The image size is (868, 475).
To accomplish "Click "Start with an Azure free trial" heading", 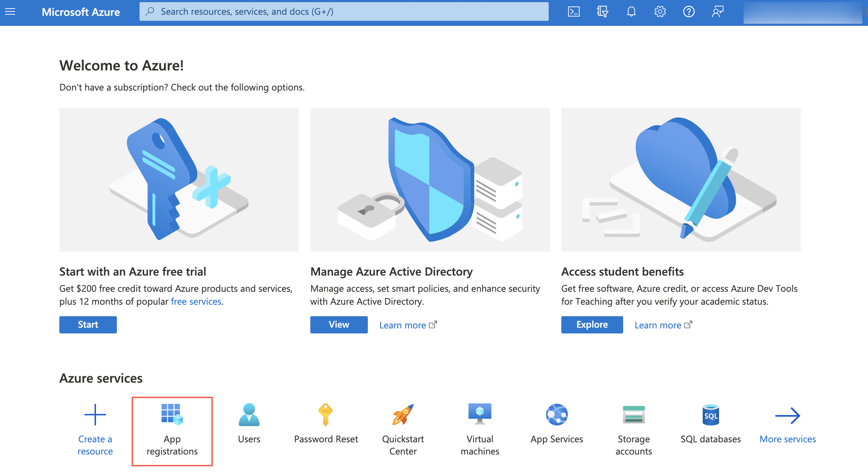I will pos(133,272).
